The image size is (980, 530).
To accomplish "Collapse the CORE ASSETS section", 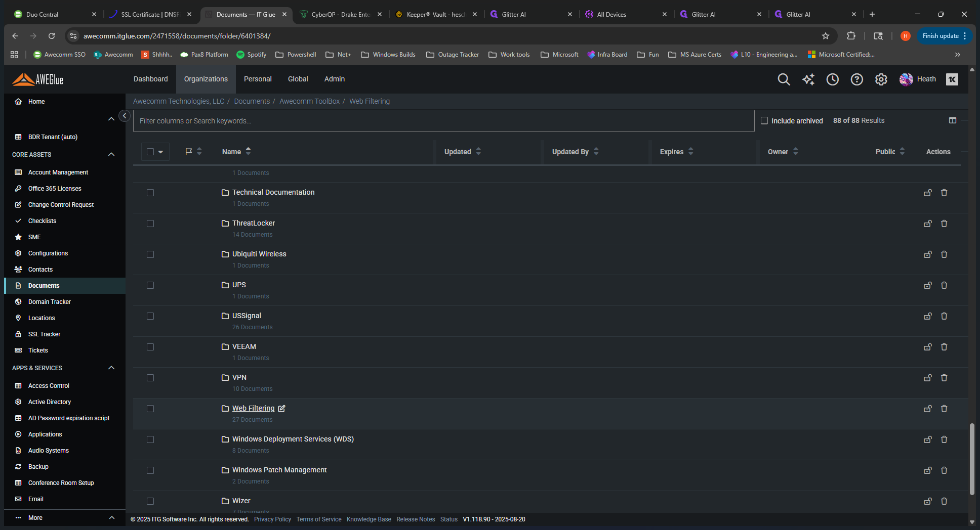I will 111,154.
